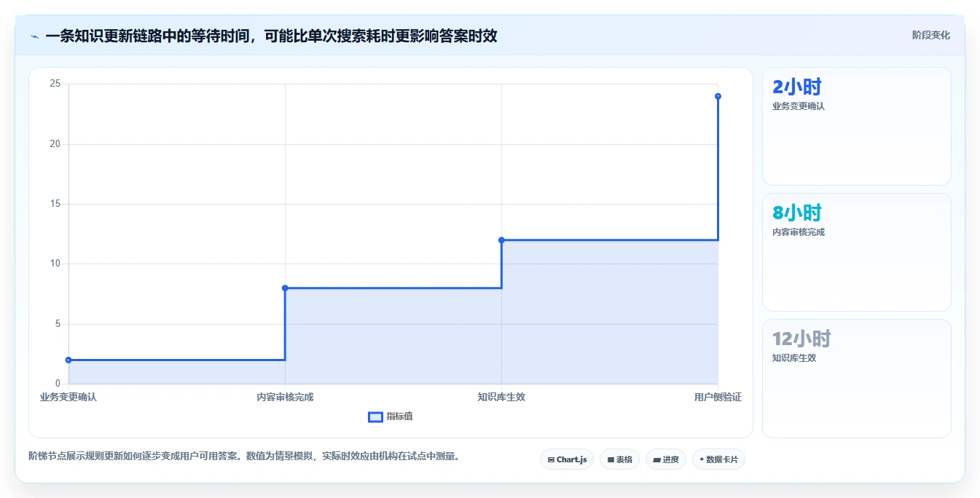Click the chart title about 知识更新链路
The height and width of the screenshot is (498, 980).
pyautogui.click(x=271, y=36)
